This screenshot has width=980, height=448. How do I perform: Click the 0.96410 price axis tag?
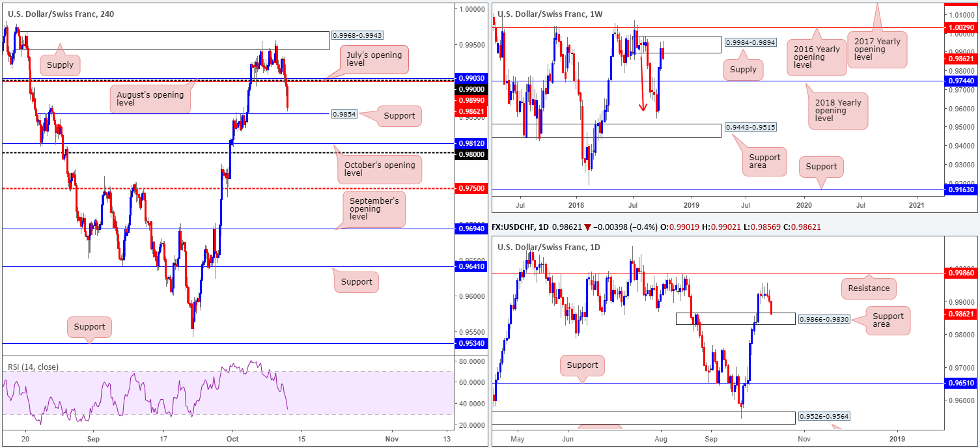tap(470, 266)
